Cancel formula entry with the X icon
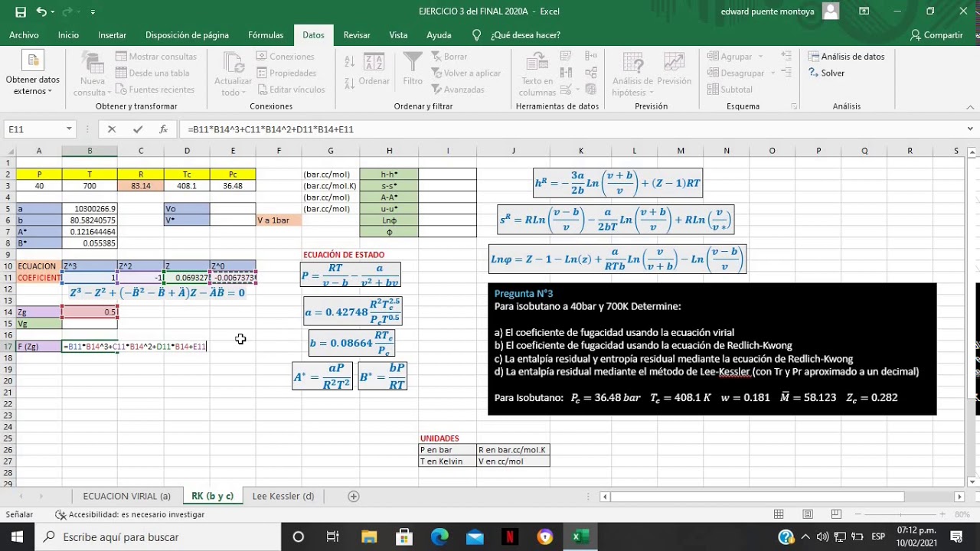Screen dimensions: 980x551 click(112, 129)
